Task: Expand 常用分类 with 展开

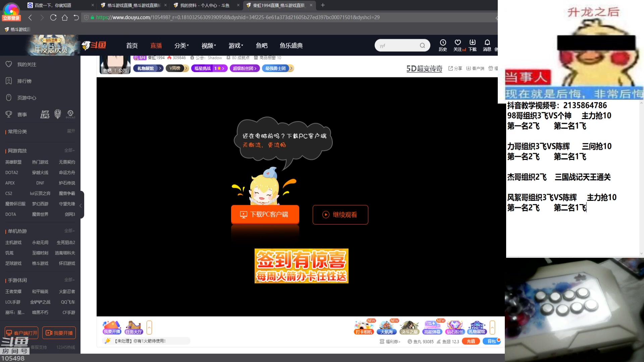Action: click(71, 131)
